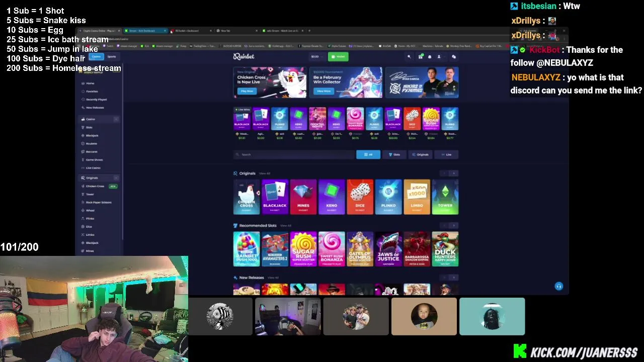Open Wheel in the sidebar
This screenshot has width=644, height=362.
coord(90,211)
